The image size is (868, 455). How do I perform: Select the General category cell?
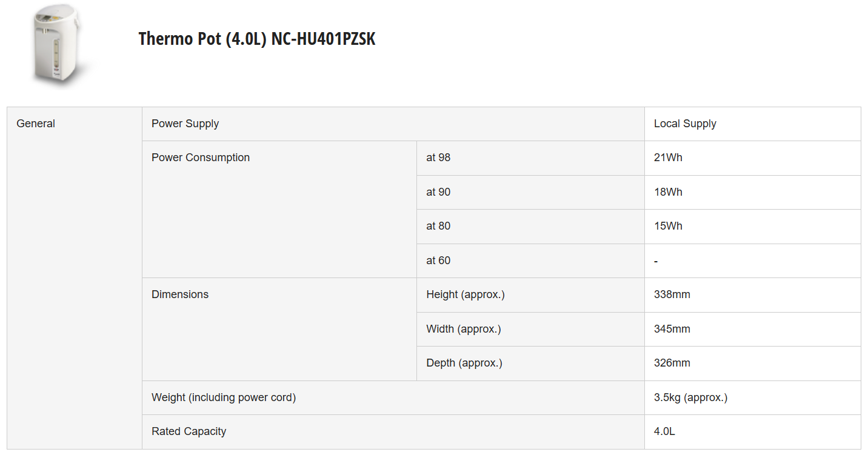click(x=36, y=124)
